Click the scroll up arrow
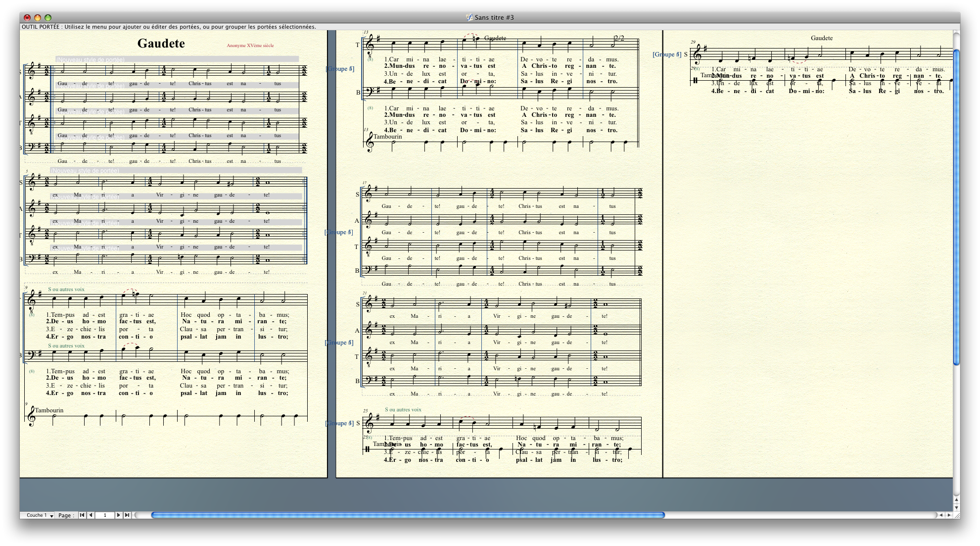 (x=956, y=499)
